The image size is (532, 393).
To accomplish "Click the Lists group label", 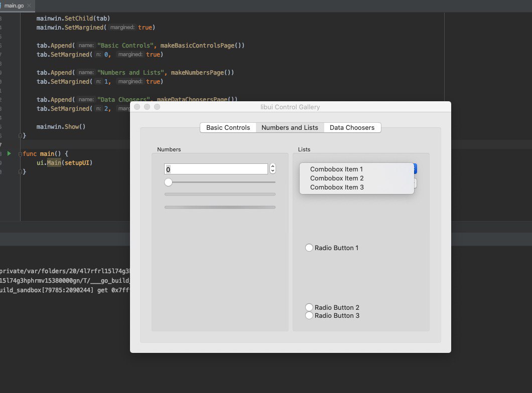I will pyautogui.click(x=304, y=149).
